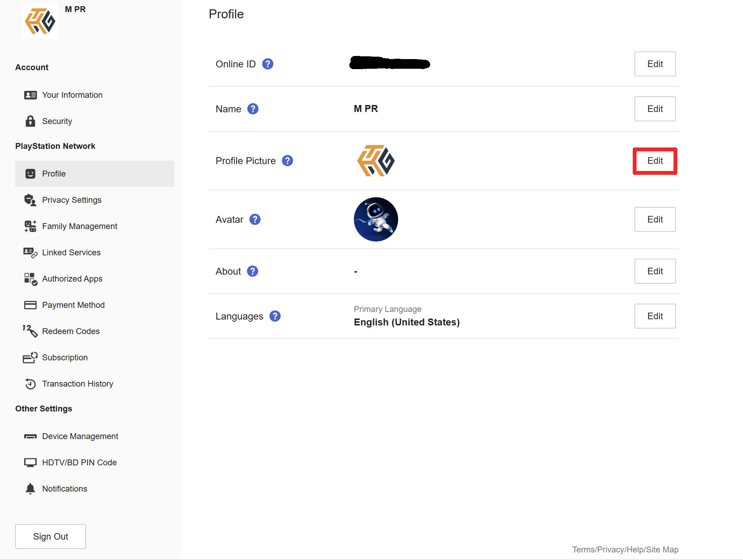This screenshot has width=743, height=560.
Task: Click Edit for Primary Language setting
Action: click(x=655, y=316)
